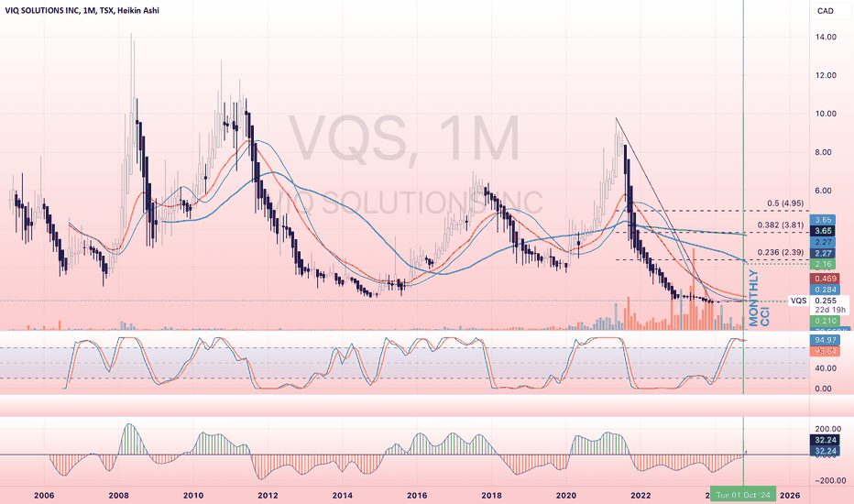Click the 2012 time axis label
The height and width of the screenshot is (504, 854).
tap(268, 495)
